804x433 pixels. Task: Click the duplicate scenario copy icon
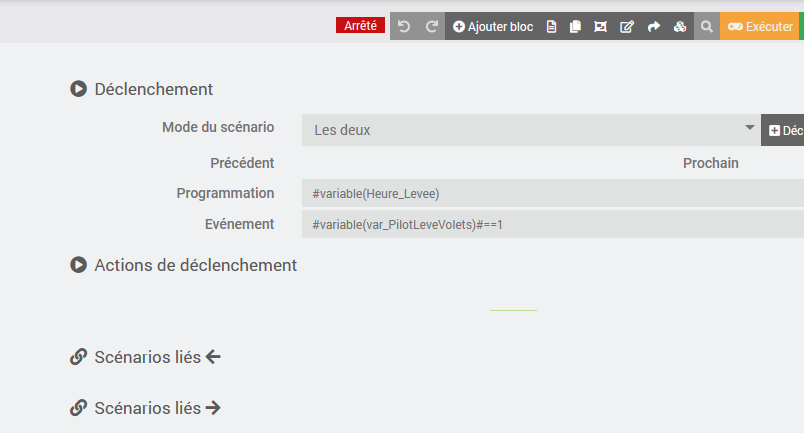pos(575,26)
